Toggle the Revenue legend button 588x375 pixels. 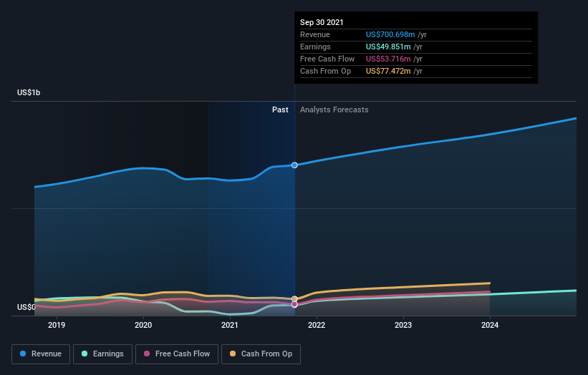(41, 354)
